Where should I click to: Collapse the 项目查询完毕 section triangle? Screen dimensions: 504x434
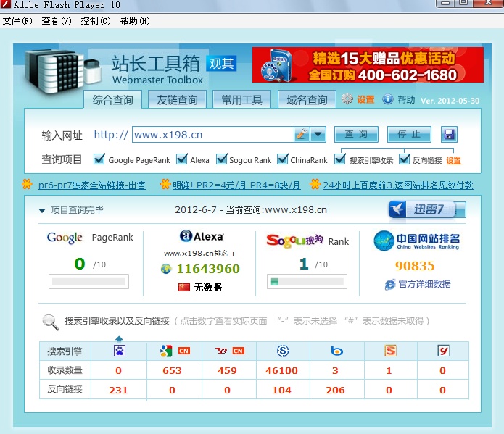pos(42,211)
